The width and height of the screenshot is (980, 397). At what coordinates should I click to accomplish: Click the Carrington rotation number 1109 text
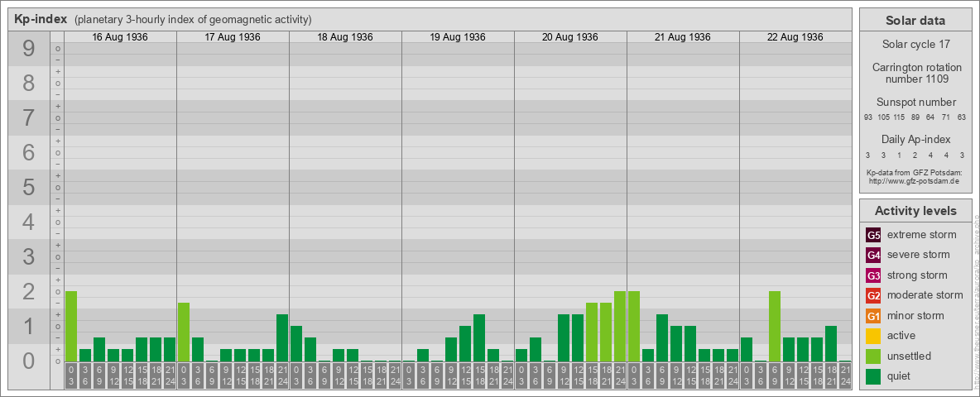click(x=915, y=73)
